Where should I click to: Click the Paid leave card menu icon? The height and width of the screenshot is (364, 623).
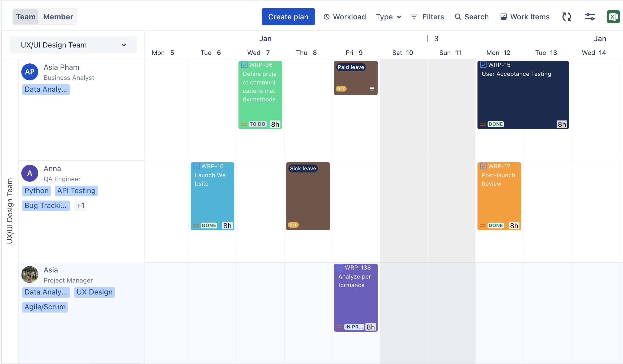pos(372,89)
